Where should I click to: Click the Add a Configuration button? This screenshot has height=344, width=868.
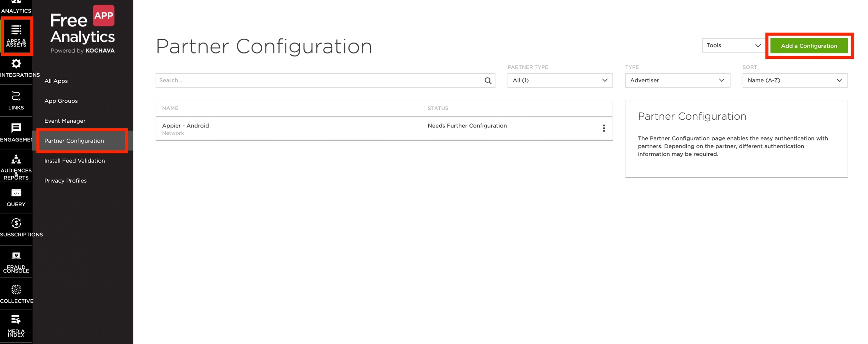click(809, 46)
